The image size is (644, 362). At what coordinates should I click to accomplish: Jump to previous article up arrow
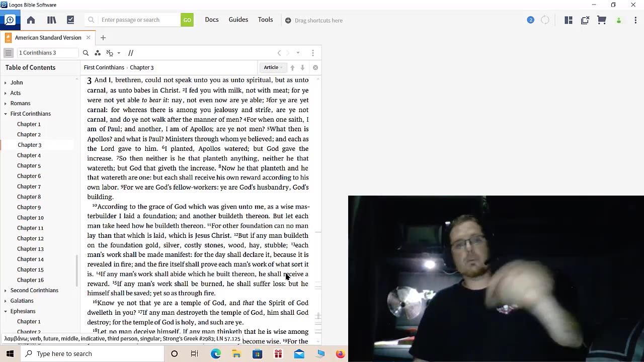coord(292,67)
